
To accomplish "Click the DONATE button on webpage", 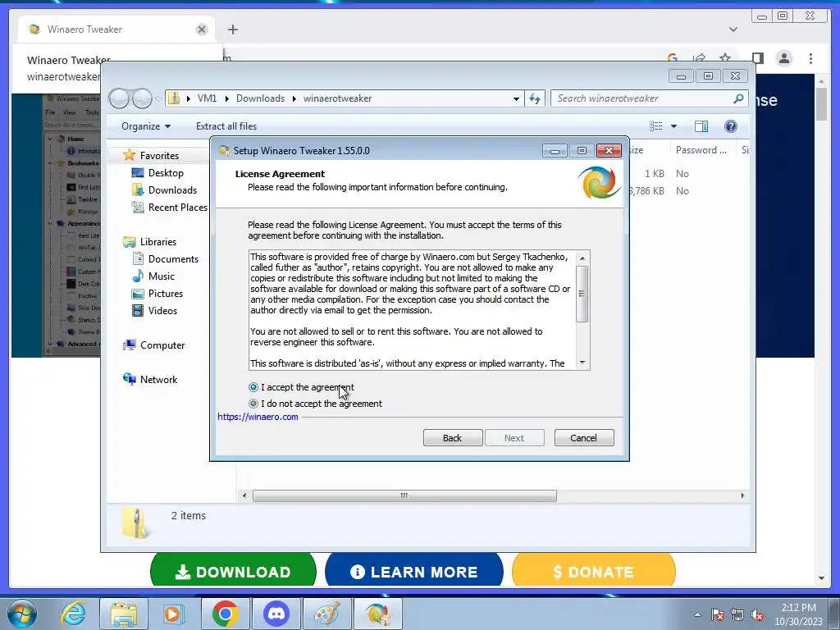I will 594,571.
